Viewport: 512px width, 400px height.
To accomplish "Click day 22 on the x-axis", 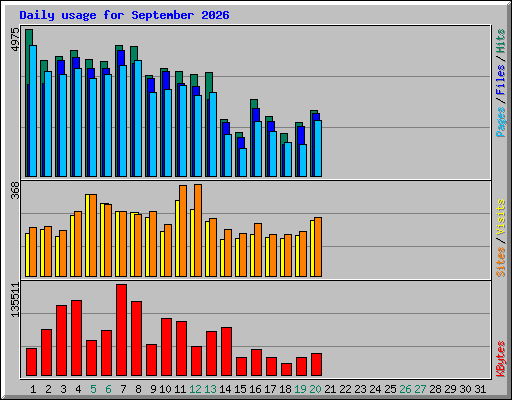I will point(345,389).
